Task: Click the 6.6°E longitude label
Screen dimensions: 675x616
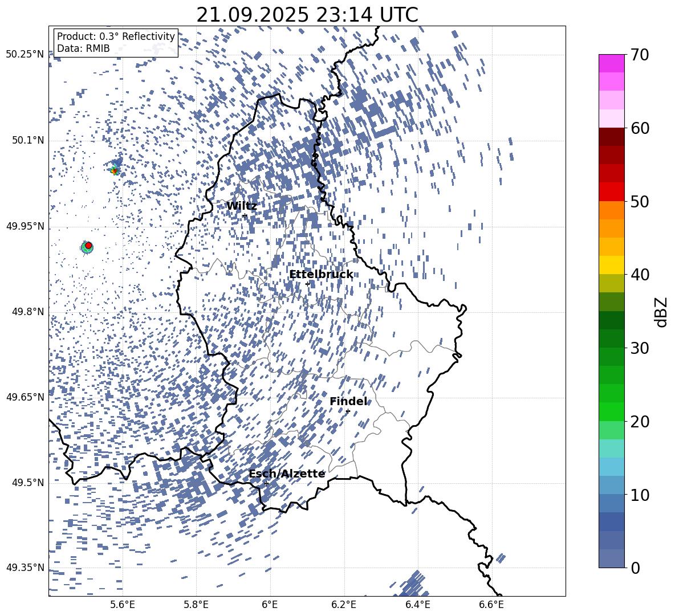Action: [491, 605]
